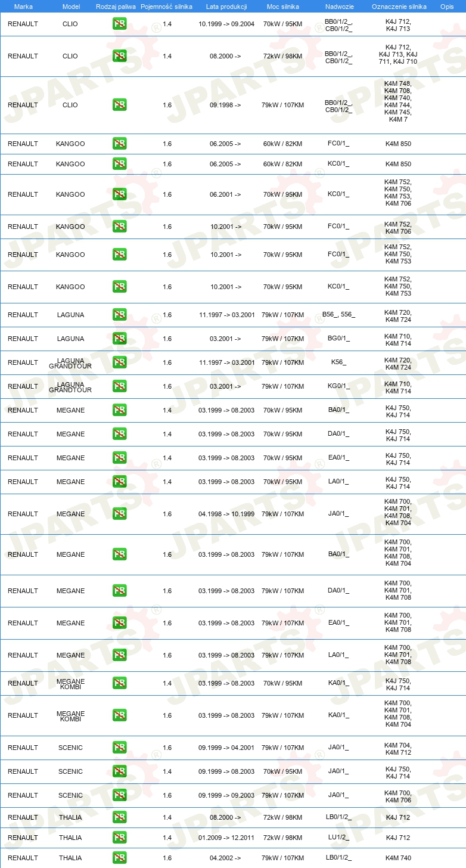
Task: Click fuel icon in THALIA 1.6 row
Action: coord(119,858)
